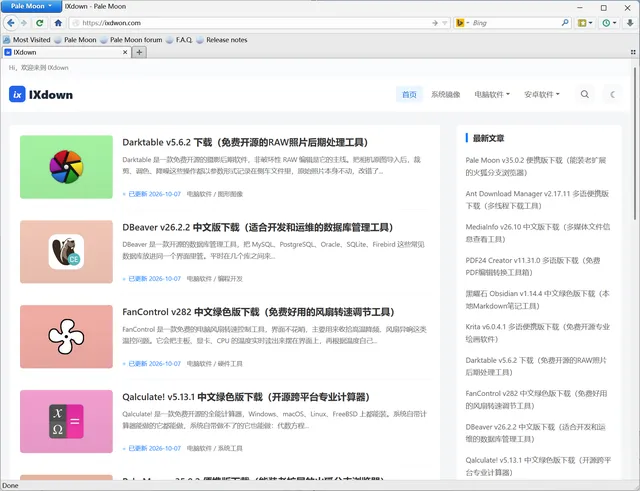The height and width of the screenshot is (491, 640).
Task: Select the 首页 navigation item
Action: [409, 94]
